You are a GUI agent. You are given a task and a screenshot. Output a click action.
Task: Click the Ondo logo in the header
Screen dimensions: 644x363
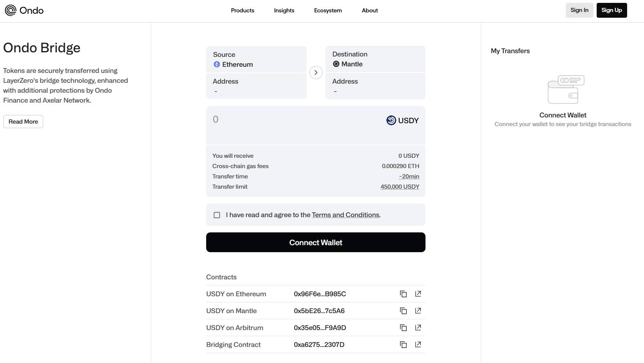click(24, 10)
